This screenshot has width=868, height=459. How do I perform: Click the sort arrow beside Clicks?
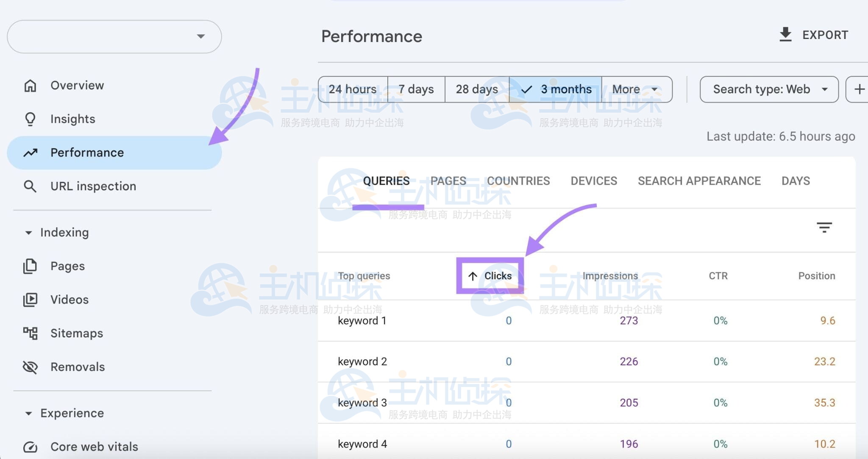473,276
